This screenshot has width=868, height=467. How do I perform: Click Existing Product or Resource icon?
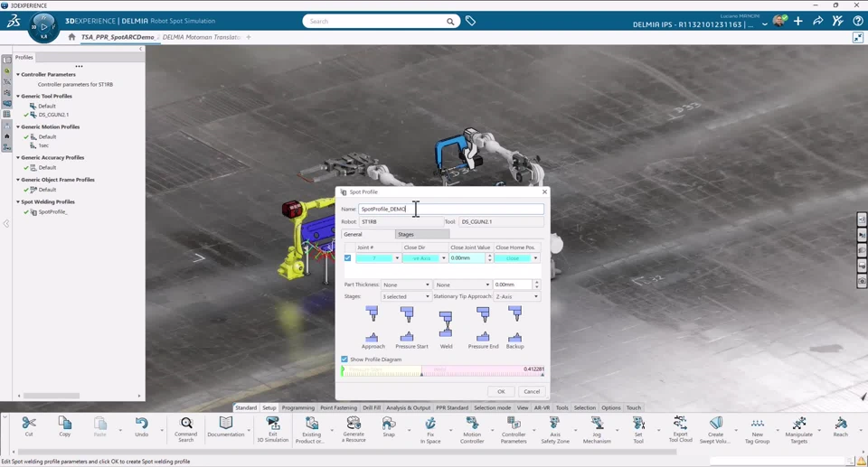[x=312, y=424]
